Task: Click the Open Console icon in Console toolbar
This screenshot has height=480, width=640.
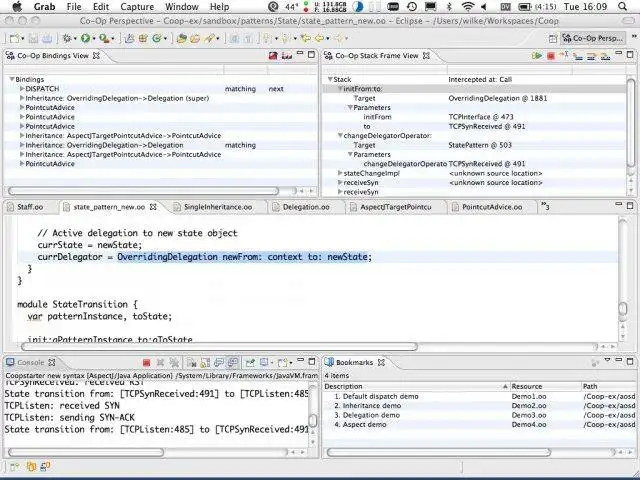Action: coord(283,362)
